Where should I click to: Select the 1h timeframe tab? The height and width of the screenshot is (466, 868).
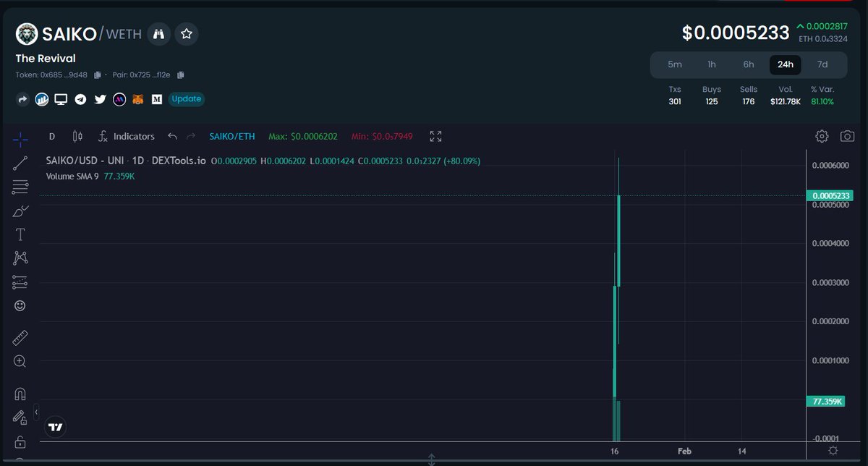712,64
